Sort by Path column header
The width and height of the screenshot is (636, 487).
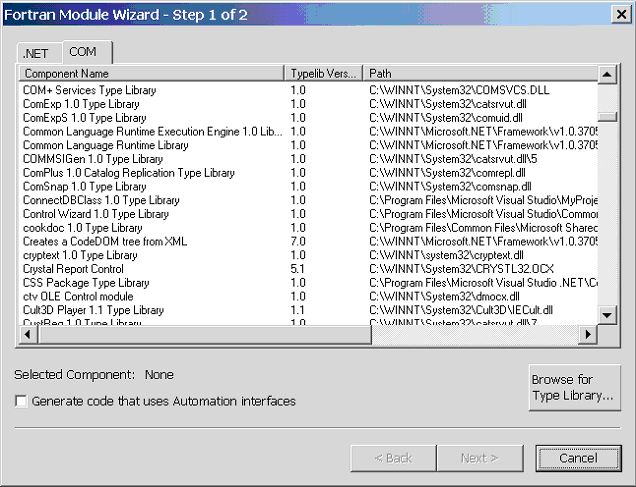tap(480, 73)
